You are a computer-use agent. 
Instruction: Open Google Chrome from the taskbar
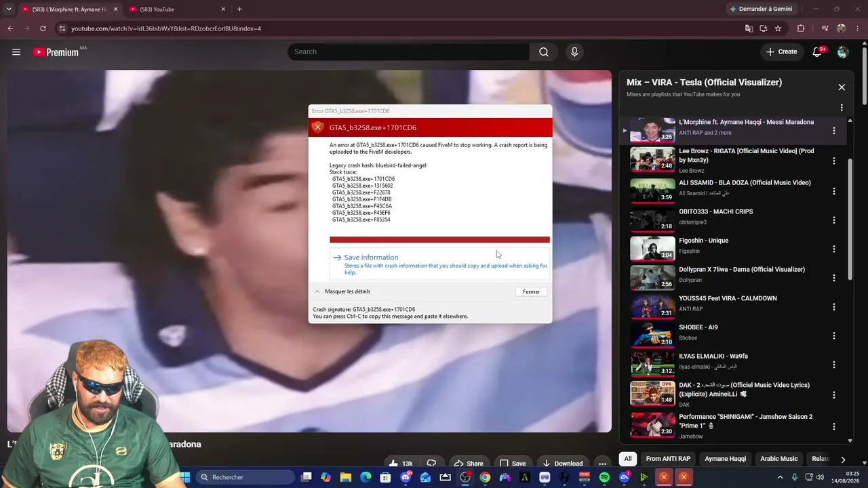tap(485, 477)
